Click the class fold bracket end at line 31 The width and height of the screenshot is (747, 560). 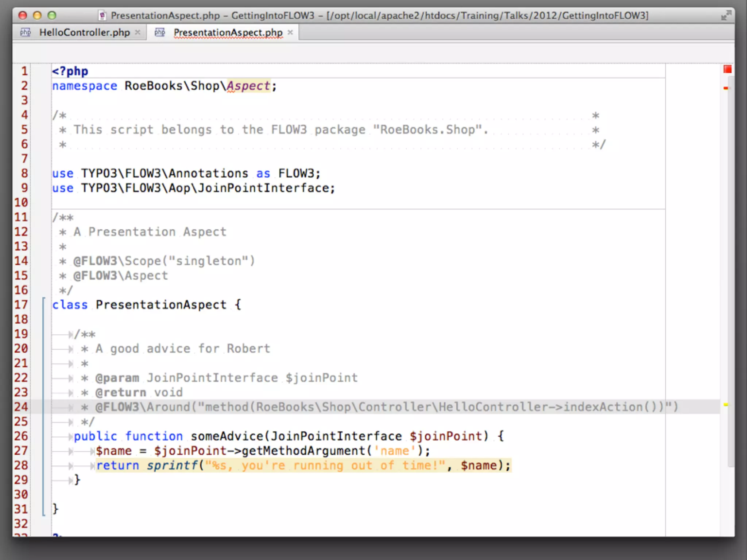tap(44, 513)
